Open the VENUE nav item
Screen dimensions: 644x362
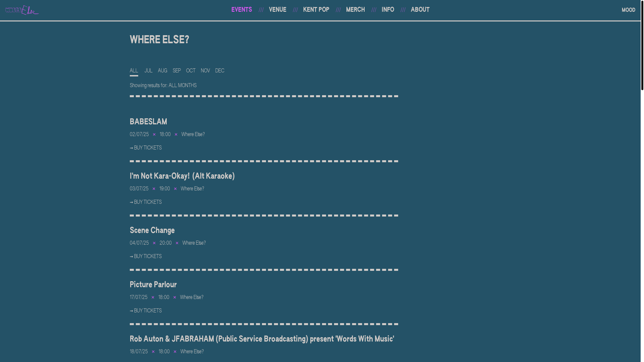277,10
